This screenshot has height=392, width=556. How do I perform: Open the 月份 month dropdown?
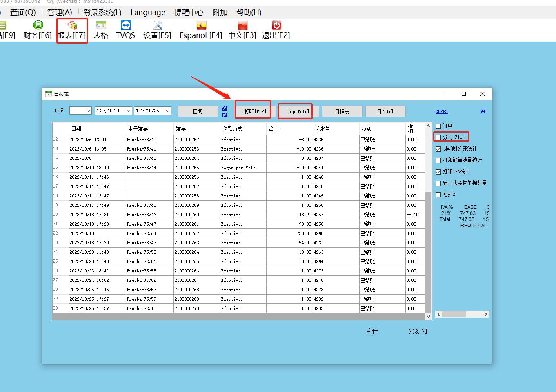coord(88,111)
